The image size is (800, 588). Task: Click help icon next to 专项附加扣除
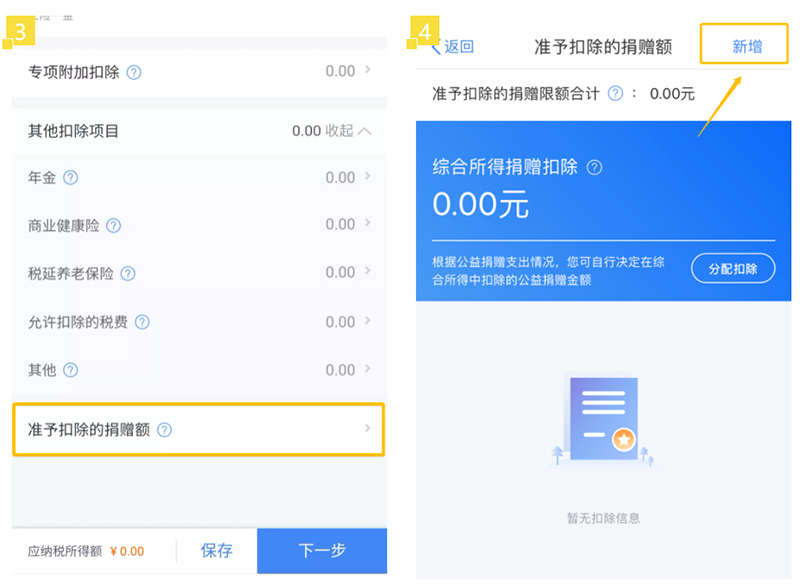pyautogui.click(x=134, y=72)
